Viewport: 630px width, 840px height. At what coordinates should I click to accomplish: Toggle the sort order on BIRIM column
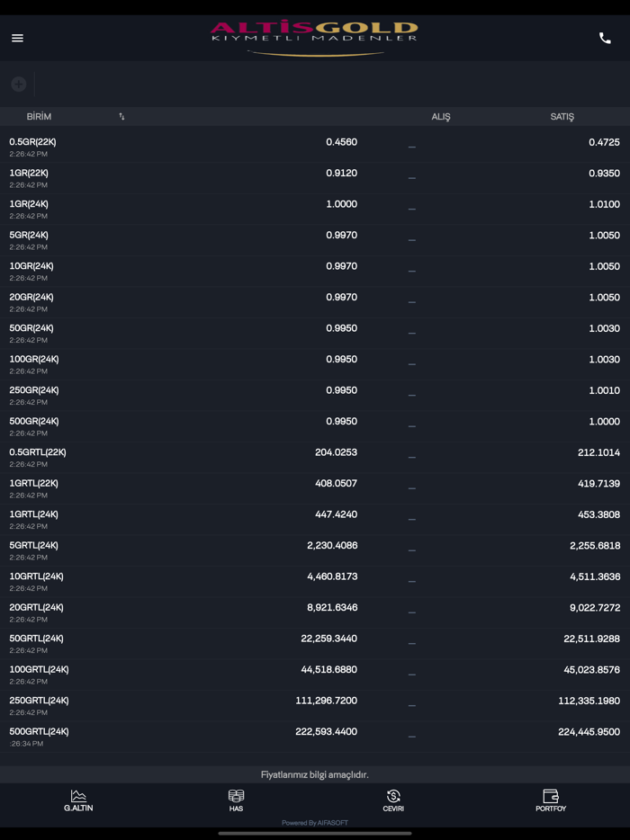[x=123, y=116]
